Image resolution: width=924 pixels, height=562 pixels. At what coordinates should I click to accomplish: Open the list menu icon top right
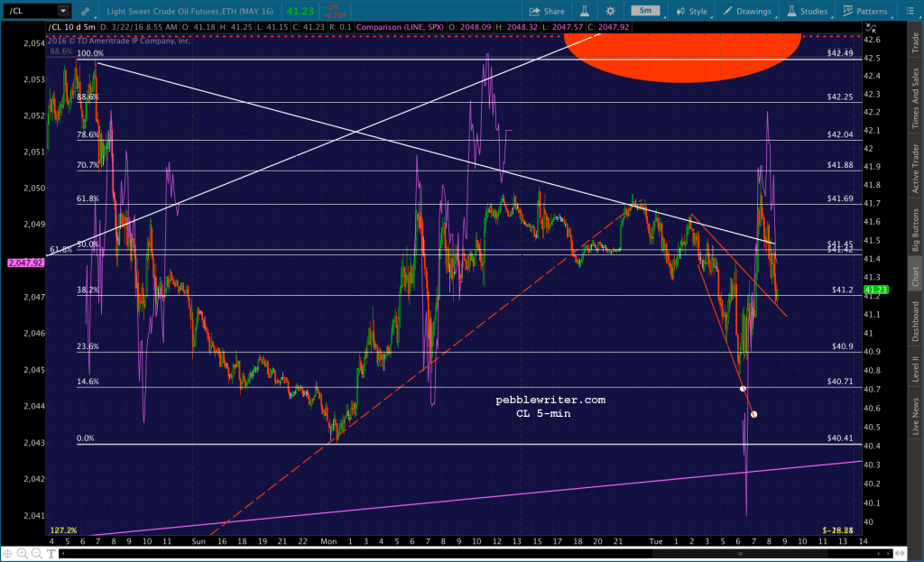(x=910, y=11)
